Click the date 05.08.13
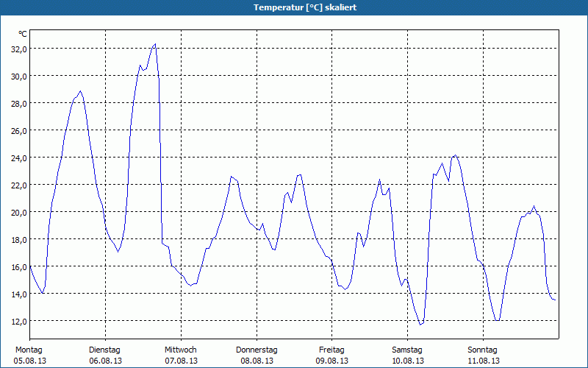 (x=30, y=361)
